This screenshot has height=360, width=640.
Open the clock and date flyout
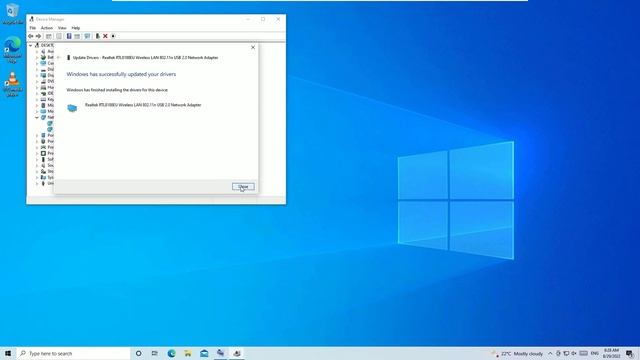[611, 353]
